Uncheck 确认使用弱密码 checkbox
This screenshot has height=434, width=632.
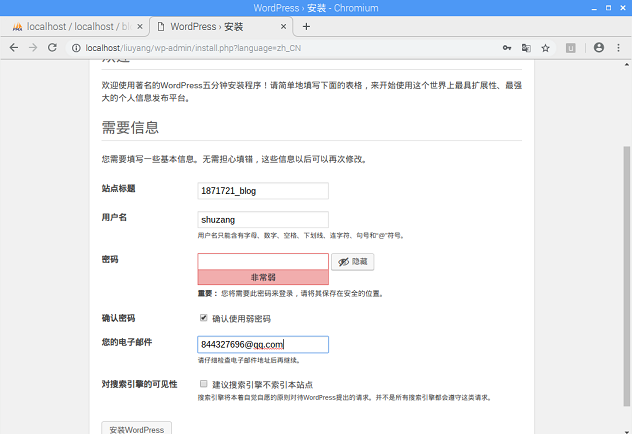tap(204, 318)
